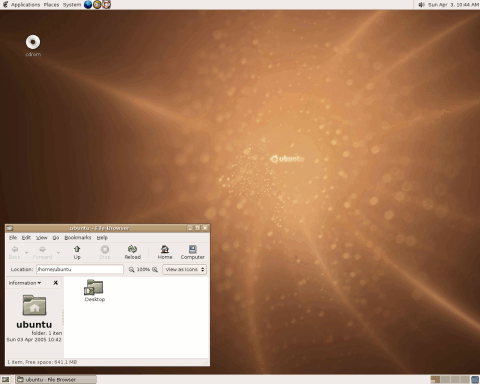Open the help lifesaver launcher in the top panel
The width and height of the screenshot is (480, 384).
(x=106, y=5)
